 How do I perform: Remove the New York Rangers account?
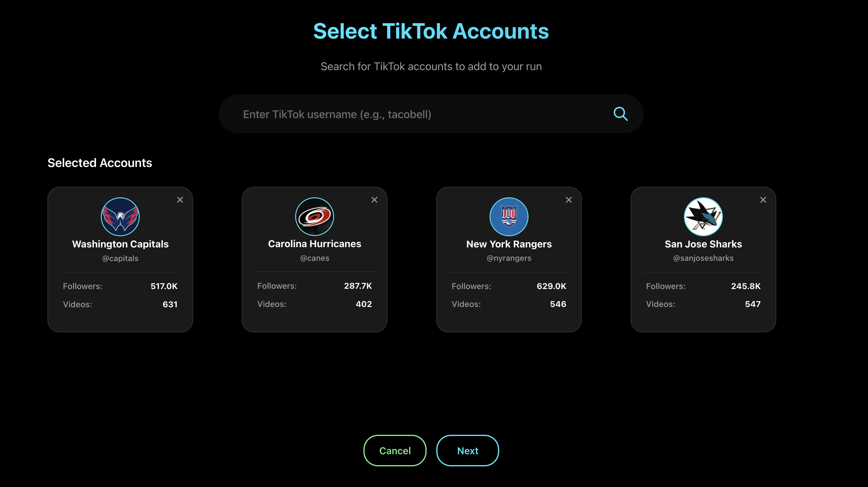[569, 199]
